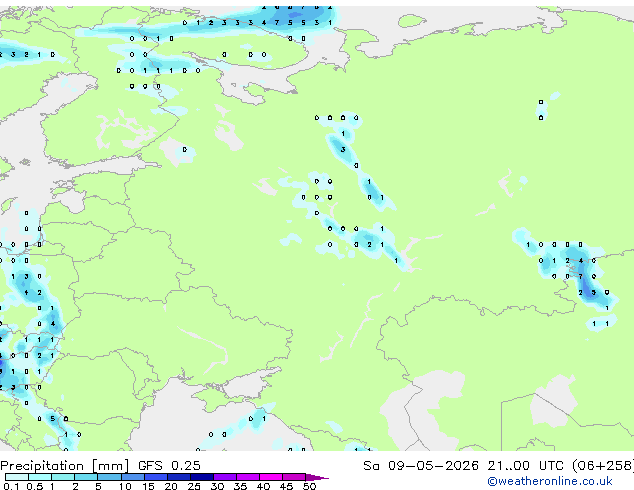Pick the 10–15 mm blue legend swatch

click(x=133, y=477)
